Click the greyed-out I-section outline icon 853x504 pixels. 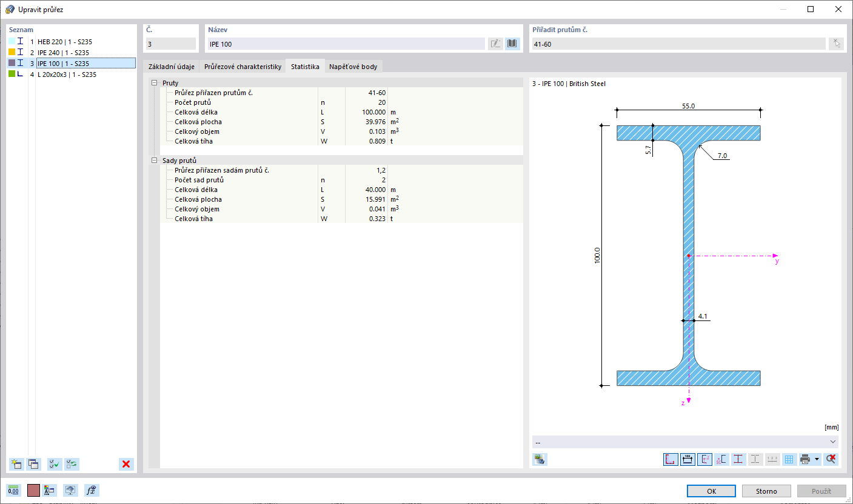755,459
